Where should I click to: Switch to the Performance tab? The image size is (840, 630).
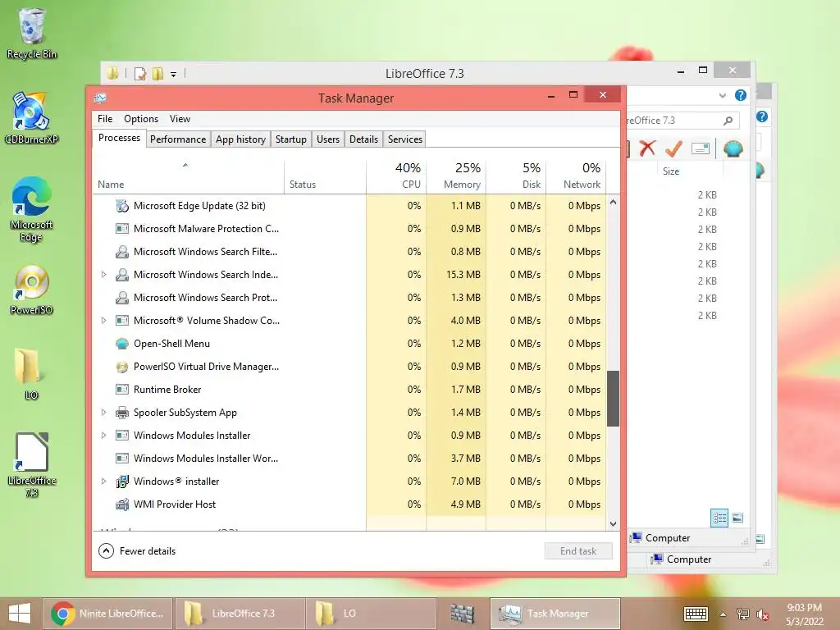tap(178, 139)
